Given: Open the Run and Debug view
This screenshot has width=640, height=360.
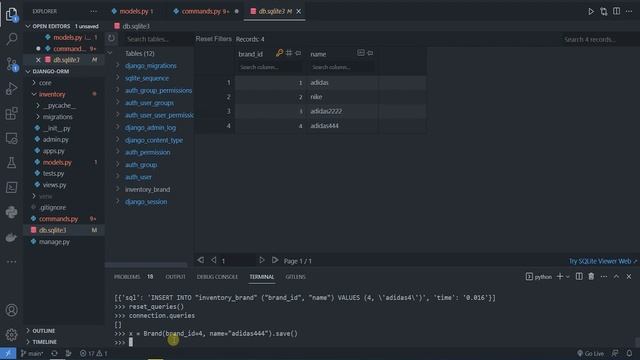Looking at the screenshot, I should pos(11,89).
